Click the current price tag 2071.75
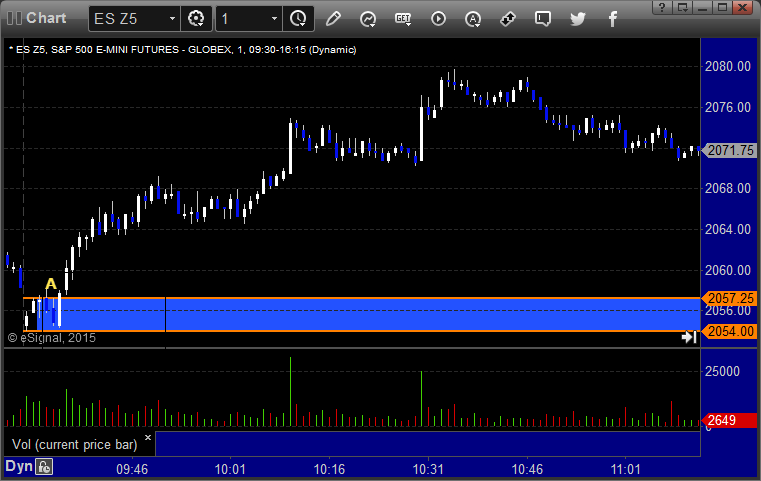761x481 pixels. (x=729, y=150)
